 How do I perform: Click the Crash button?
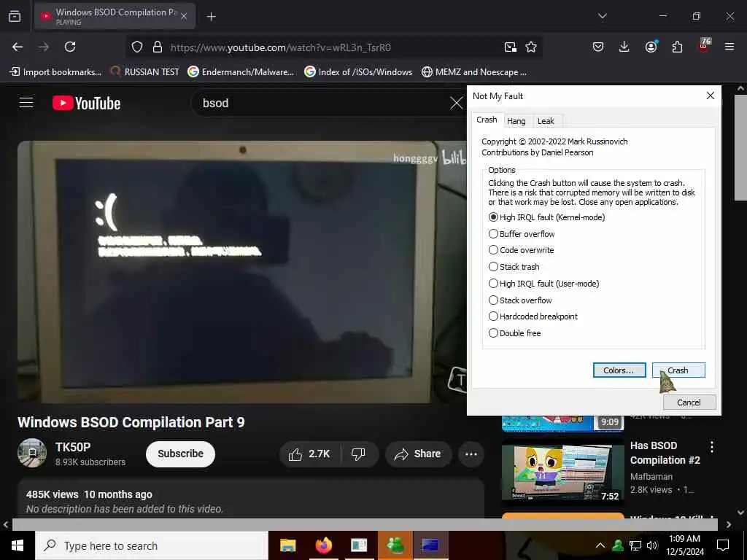tap(678, 370)
